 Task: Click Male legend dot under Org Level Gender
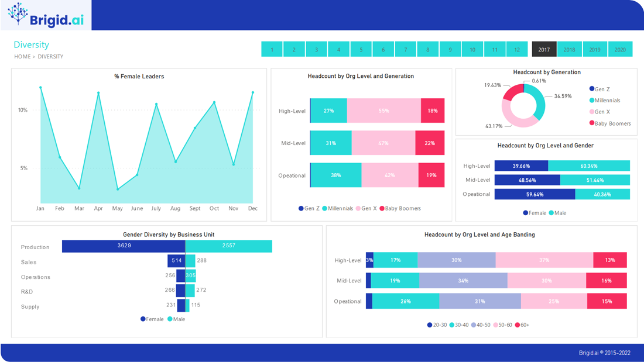pos(551,213)
